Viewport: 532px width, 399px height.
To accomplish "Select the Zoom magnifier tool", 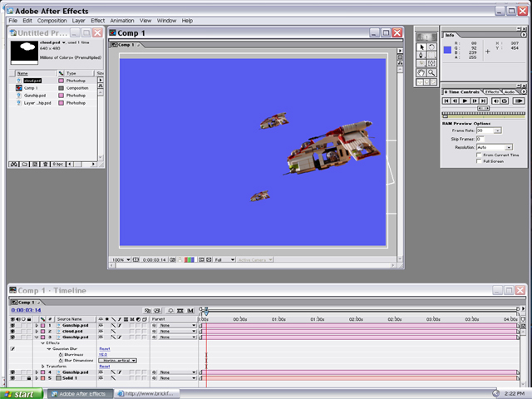I will [x=432, y=72].
